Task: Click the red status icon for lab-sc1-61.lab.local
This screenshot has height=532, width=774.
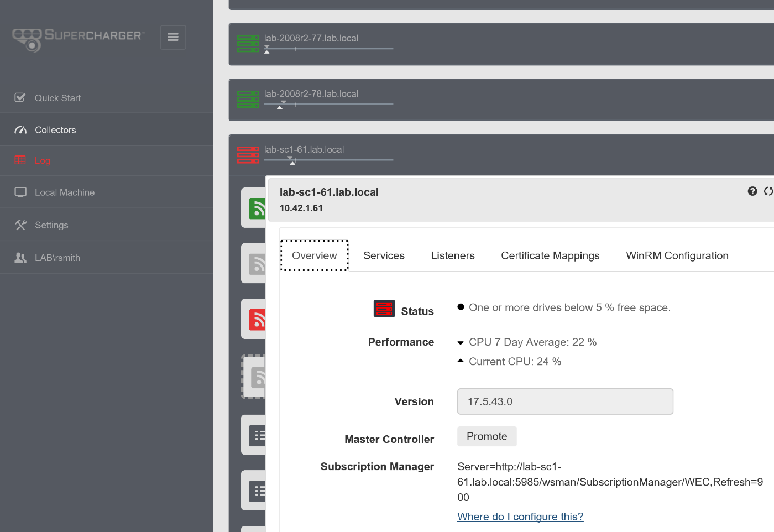Action: click(248, 155)
